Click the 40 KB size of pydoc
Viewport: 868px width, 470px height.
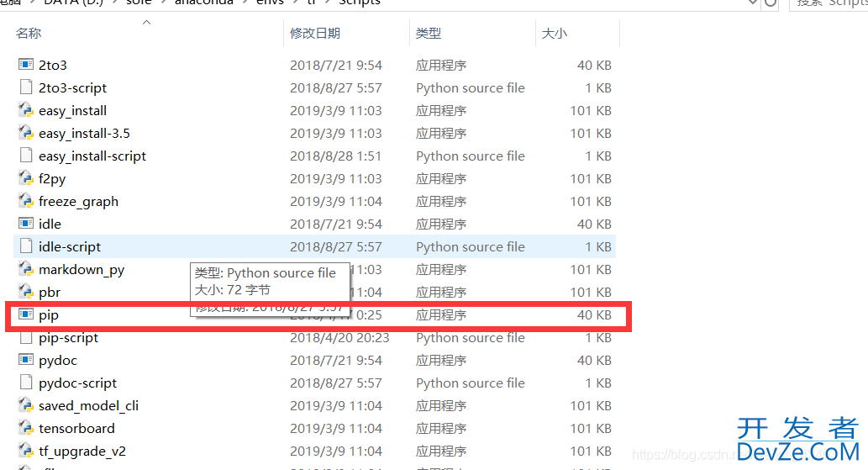[x=595, y=361]
